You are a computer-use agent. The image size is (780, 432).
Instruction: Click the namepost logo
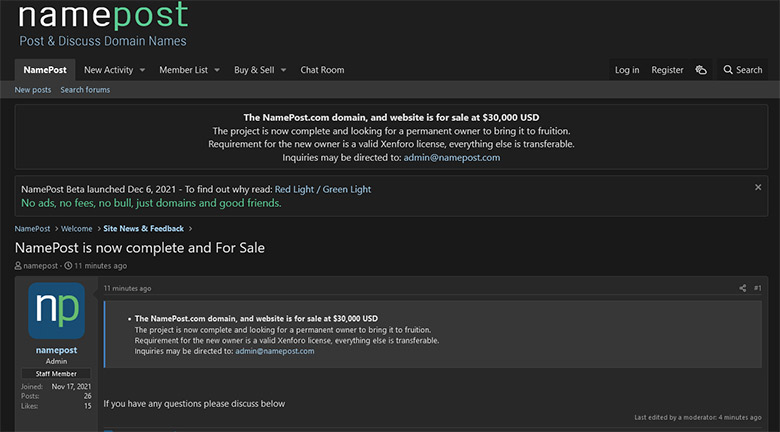pos(103,15)
